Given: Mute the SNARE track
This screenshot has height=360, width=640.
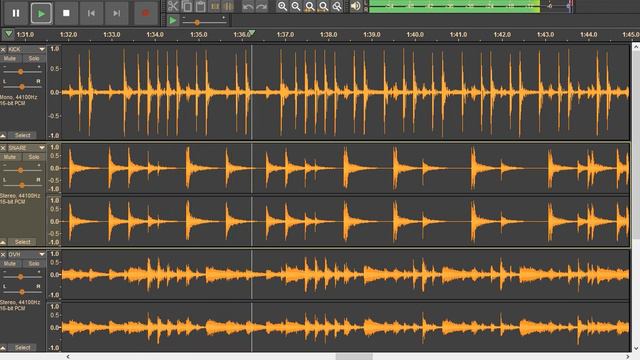Looking at the screenshot, I should 10,157.
